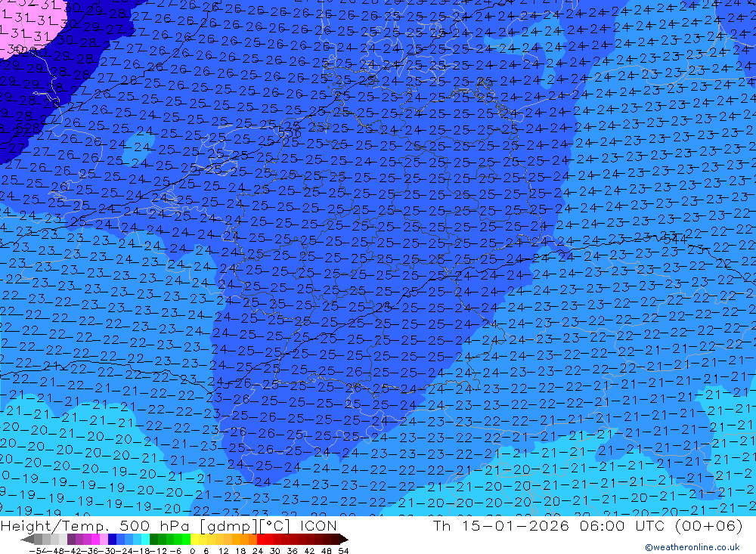The height and width of the screenshot is (554, 756).
Task: Open the weatheronline.co.uk copyright link
Action: point(692,547)
